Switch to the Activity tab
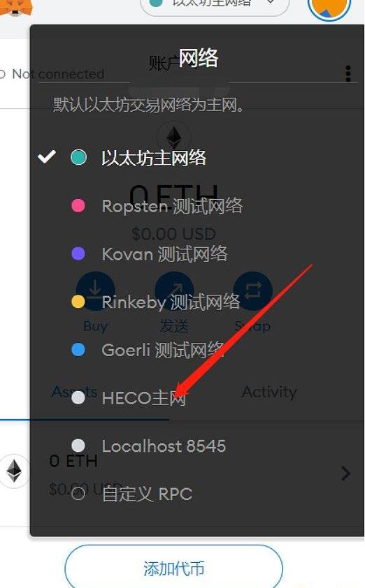This screenshot has width=365, height=588. [269, 392]
